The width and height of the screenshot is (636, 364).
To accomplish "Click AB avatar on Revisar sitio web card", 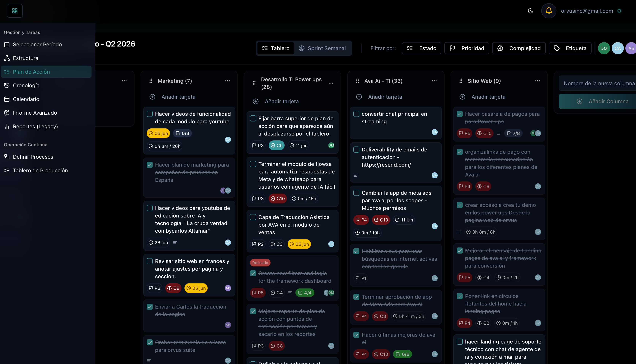I will click(x=228, y=288).
